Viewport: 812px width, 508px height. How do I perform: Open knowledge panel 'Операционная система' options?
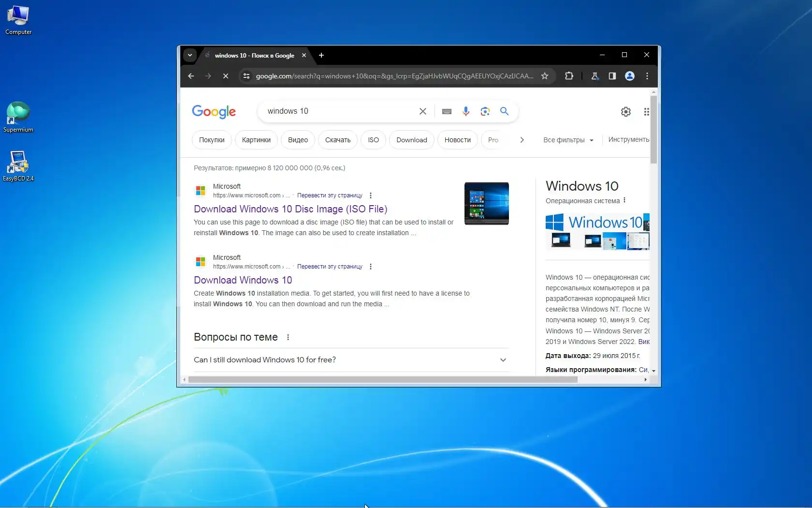(624, 200)
